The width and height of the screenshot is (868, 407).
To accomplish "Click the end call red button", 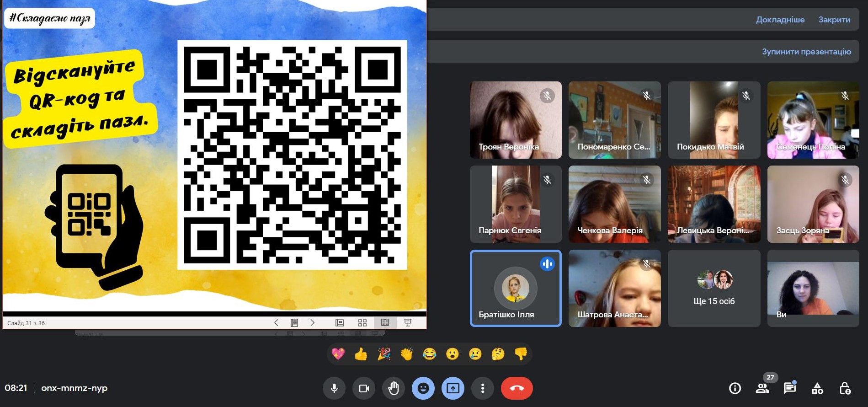I will point(517,388).
